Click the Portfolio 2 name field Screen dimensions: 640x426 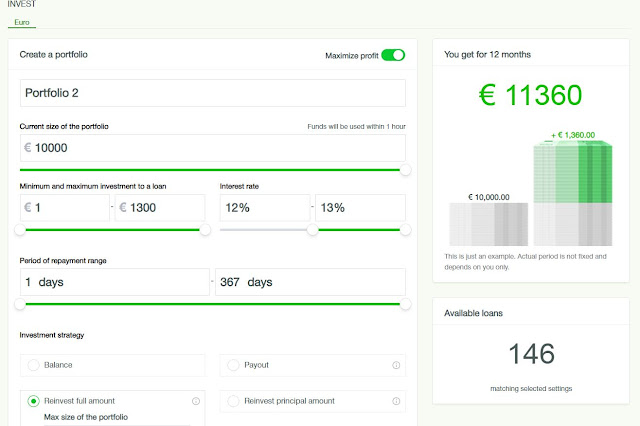(x=213, y=93)
